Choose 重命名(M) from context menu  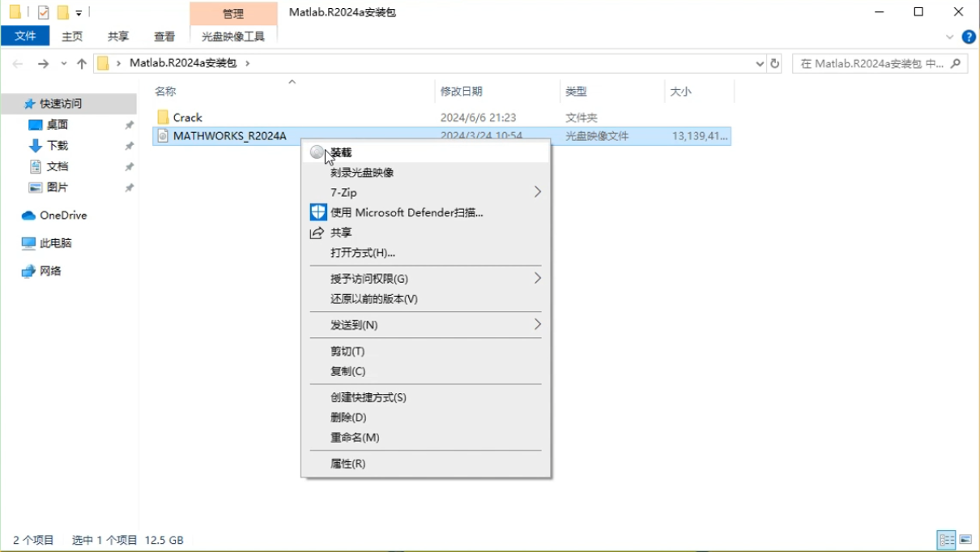click(425, 438)
